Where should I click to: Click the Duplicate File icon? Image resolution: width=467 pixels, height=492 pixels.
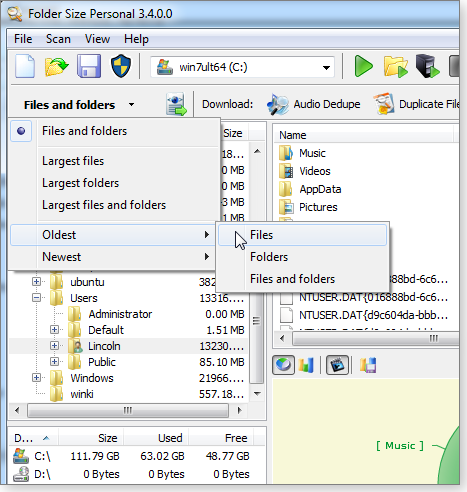point(383,104)
